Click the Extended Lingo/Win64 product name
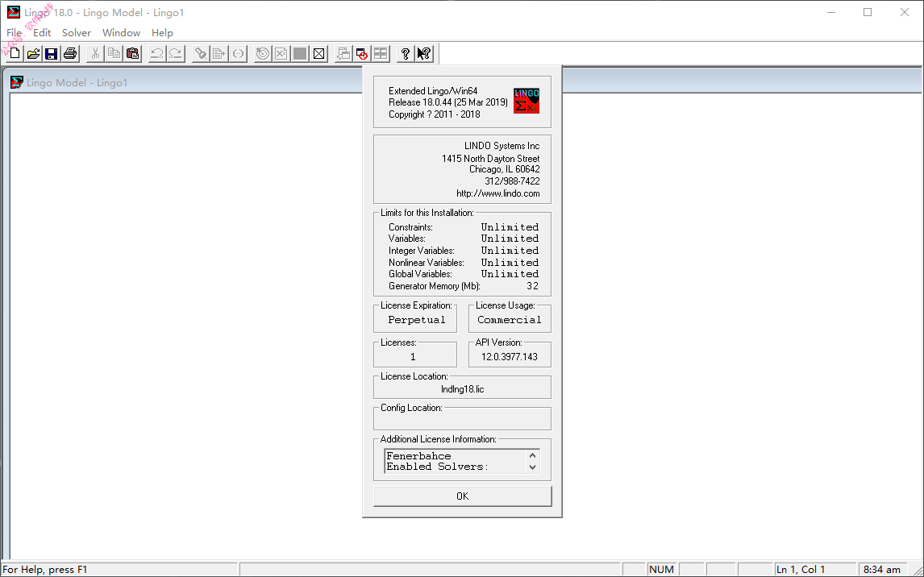924x577 pixels. 433,91
